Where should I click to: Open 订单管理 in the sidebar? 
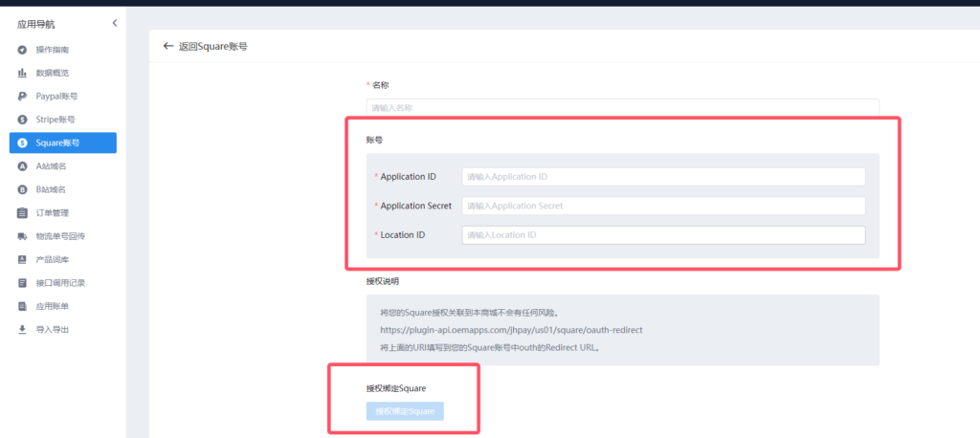pyautogui.click(x=62, y=213)
